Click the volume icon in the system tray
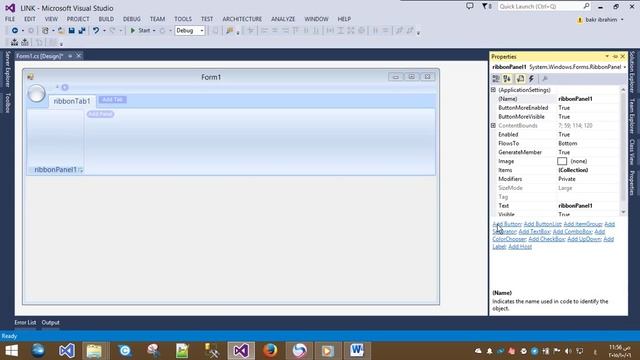Viewport: 640px width, 360px height. point(568,351)
